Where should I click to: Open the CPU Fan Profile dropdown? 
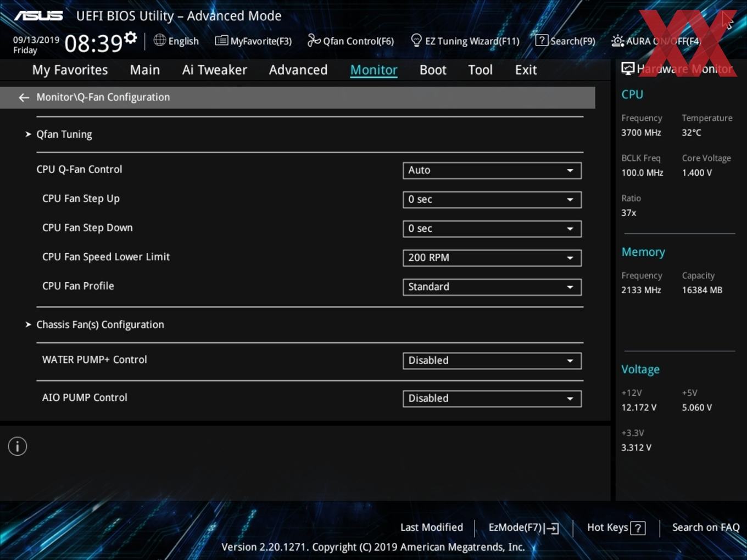pyautogui.click(x=492, y=287)
